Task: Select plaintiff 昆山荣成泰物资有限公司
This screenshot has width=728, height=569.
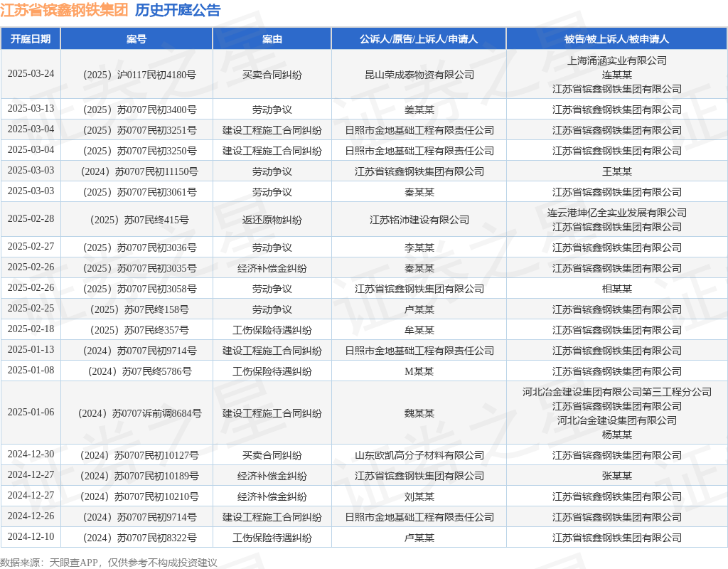Action: tap(419, 75)
